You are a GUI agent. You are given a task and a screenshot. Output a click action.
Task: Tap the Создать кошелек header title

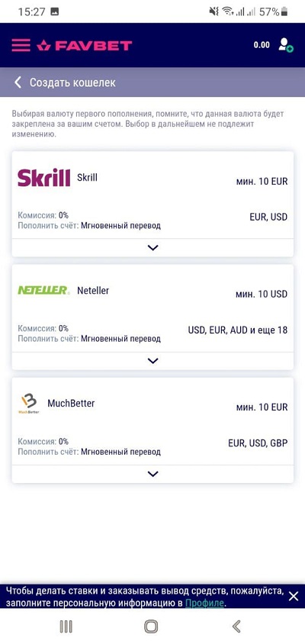[x=72, y=82]
